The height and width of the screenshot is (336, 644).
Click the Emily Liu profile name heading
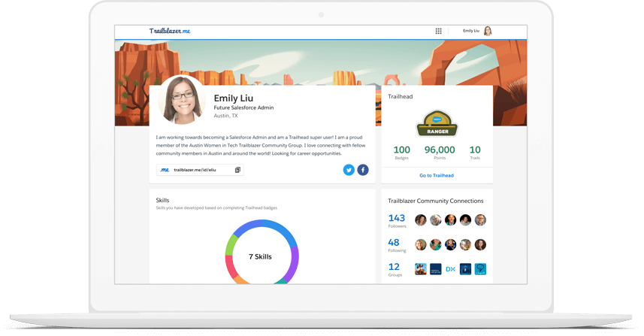click(233, 98)
